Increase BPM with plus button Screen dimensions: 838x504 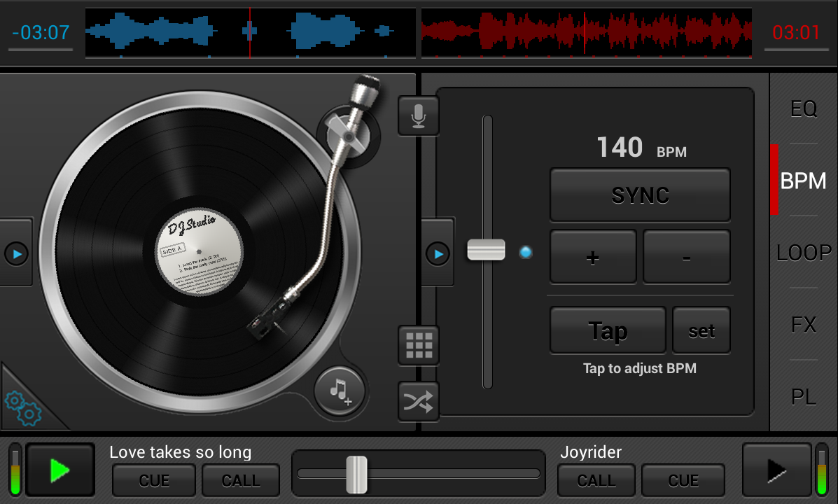pyautogui.click(x=593, y=257)
